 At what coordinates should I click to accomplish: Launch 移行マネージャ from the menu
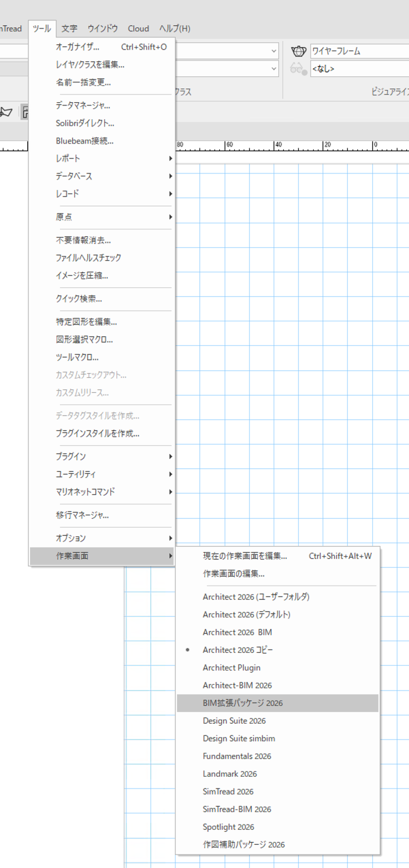[x=82, y=515]
